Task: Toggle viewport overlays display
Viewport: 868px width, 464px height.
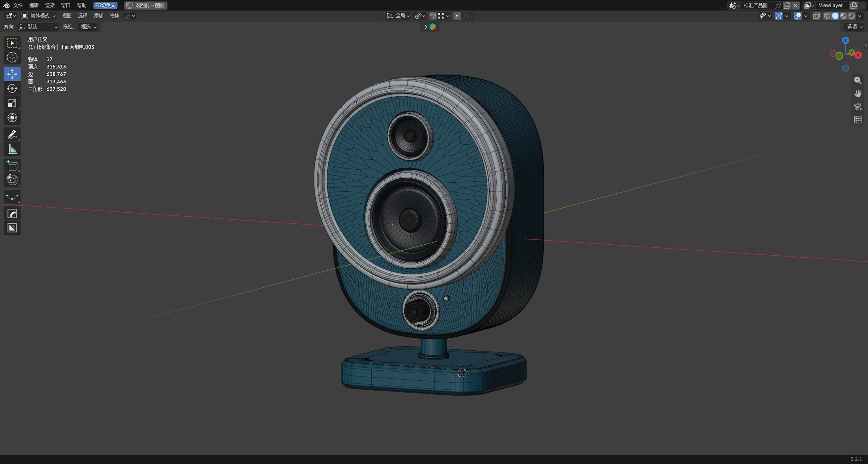Action: coord(797,16)
